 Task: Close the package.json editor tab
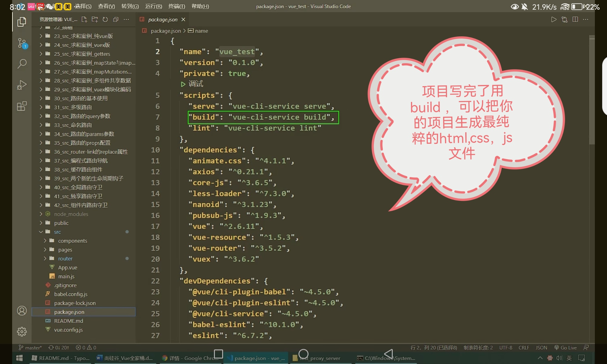[183, 19]
